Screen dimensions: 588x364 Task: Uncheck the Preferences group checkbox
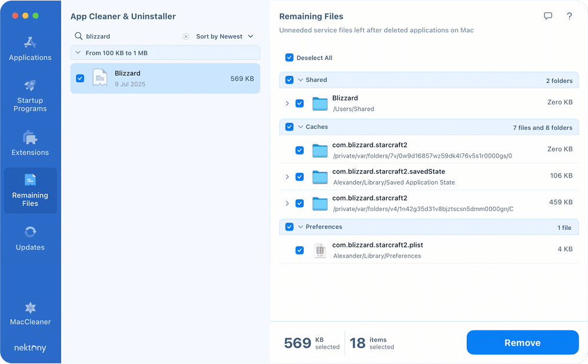click(x=289, y=226)
